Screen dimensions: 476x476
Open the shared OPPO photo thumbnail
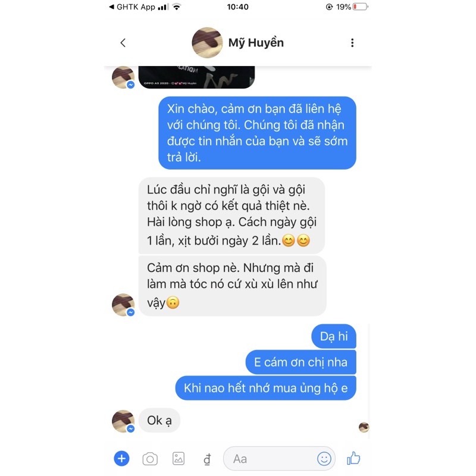coord(196,77)
